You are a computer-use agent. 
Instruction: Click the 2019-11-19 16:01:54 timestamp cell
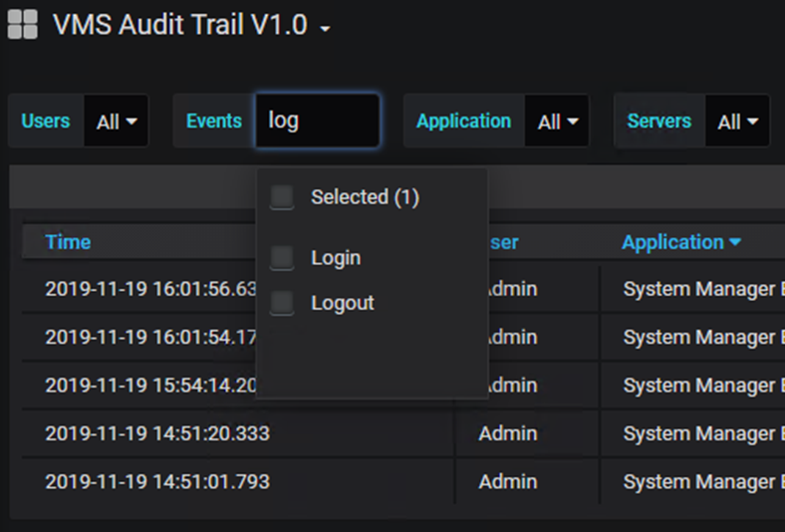pos(149,338)
